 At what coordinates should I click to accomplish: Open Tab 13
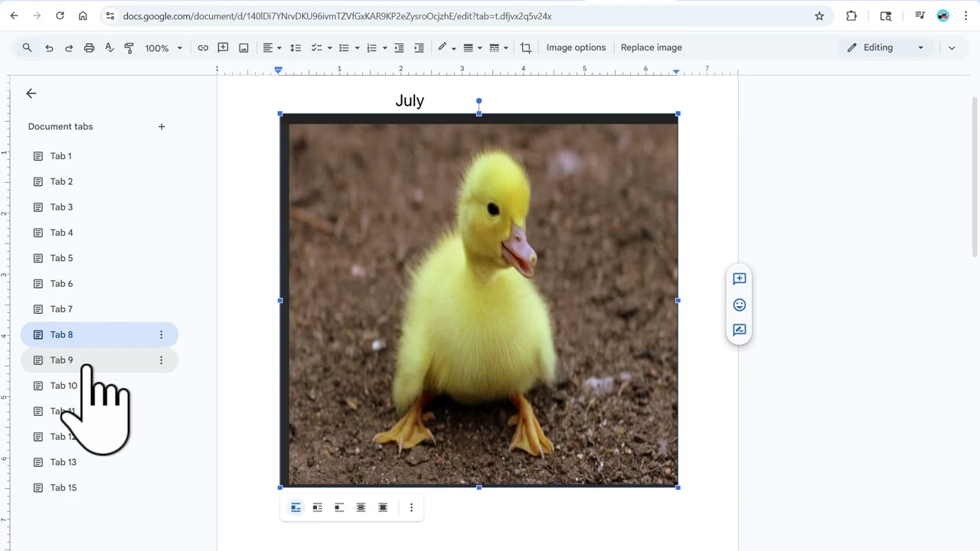pyautogui.click(x=100, y=462)
